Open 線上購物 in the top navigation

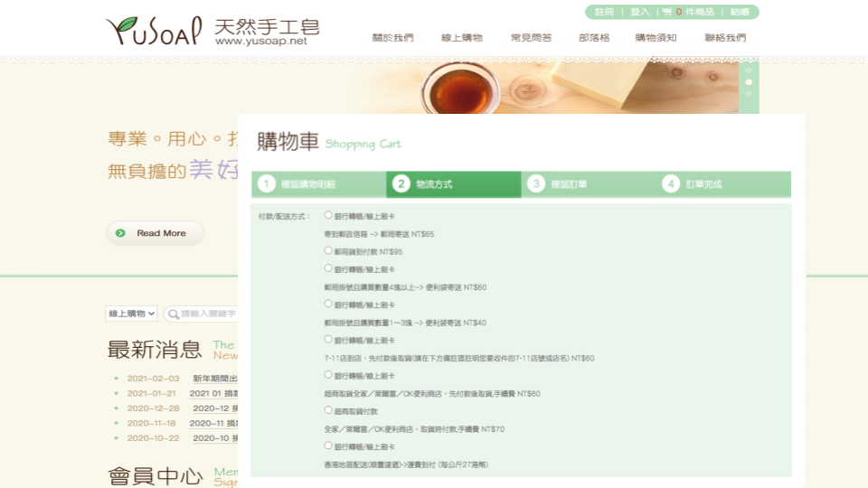[x=461, y=38]
